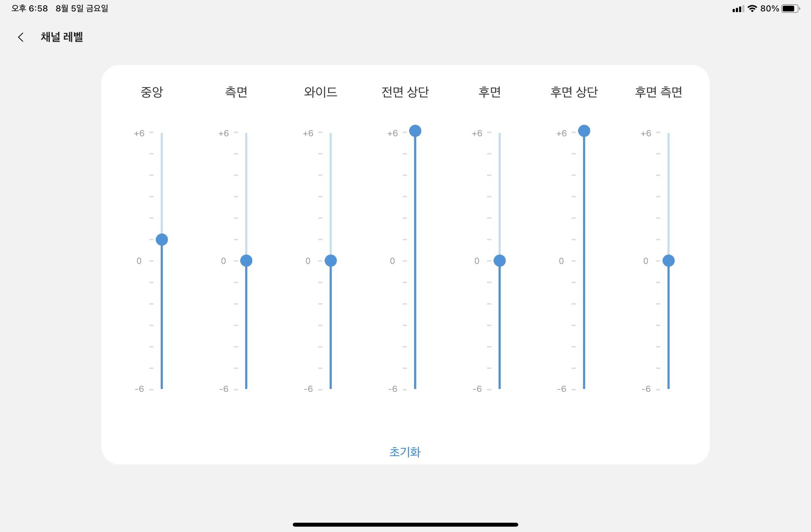This screenshot has height=532, width=811.
Task: Click the 측면 slider handle at 0
Action: point(246,261)
